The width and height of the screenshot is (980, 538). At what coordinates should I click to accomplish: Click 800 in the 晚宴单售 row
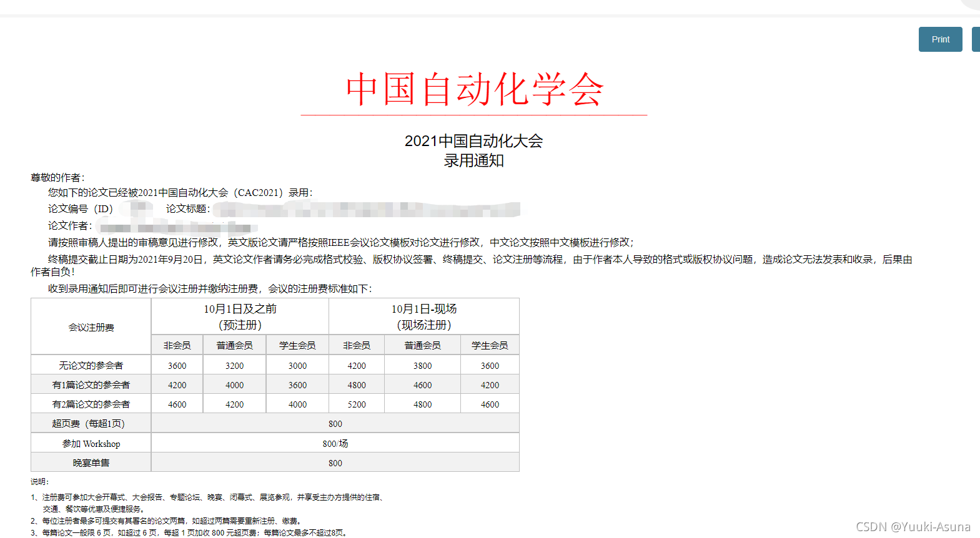(x=335, y=462)
